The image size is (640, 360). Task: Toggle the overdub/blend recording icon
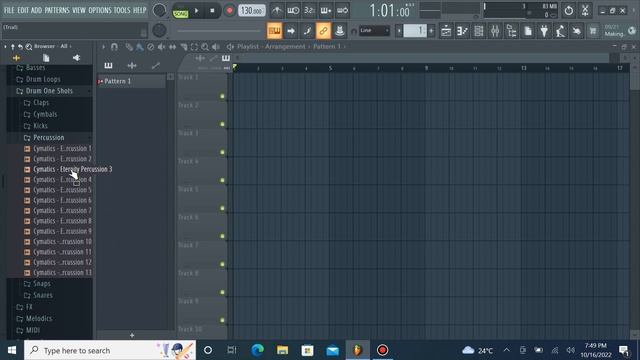(326, 11)
